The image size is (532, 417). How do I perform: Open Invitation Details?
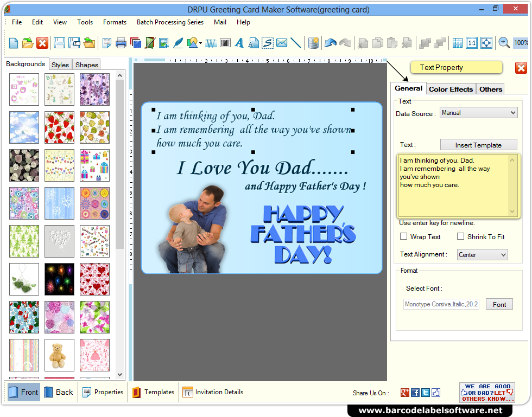[213, 392]
